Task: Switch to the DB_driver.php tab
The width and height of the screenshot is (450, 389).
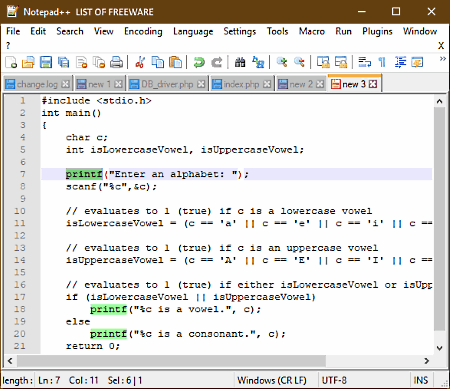Action: click(167, 84)
